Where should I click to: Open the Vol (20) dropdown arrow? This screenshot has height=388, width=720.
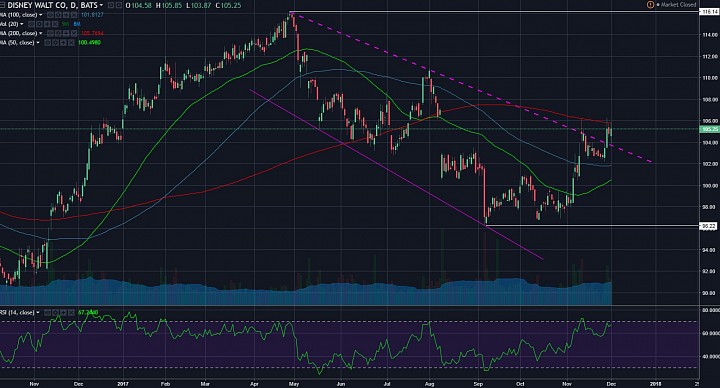pyautogui.click(x=22, y=24)
